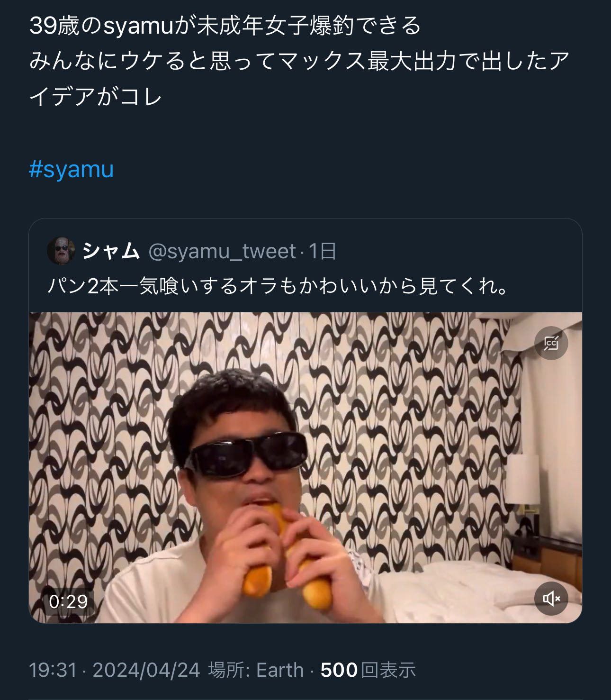Click the 2024/04/24 post date
Image resolution: width=611 pixels, height=700 pixels.
pyautogui.click(x=146, y=670)
